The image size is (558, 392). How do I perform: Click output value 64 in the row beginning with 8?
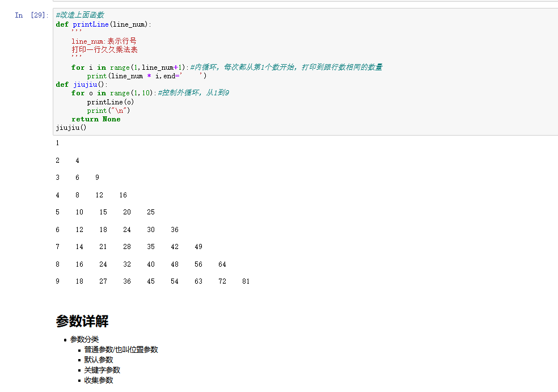click(x=222, y=264)
